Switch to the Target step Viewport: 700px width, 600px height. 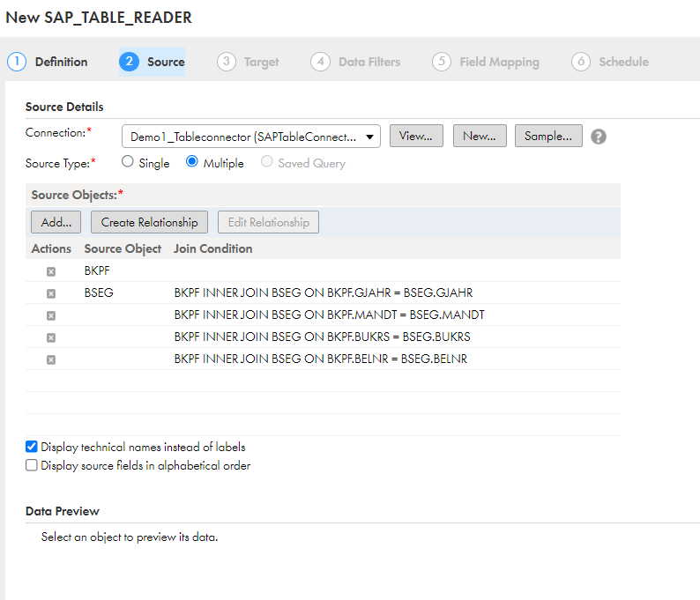click(261, 62)
